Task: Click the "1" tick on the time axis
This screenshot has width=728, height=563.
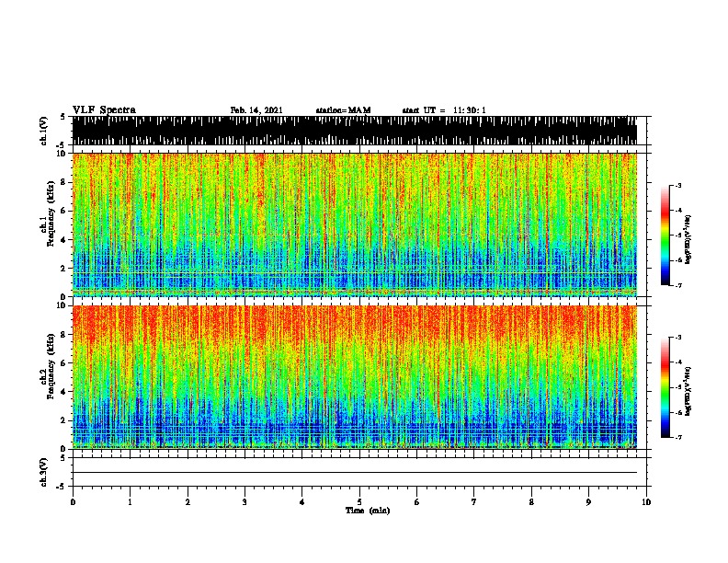Action: (x=130, y=502)
